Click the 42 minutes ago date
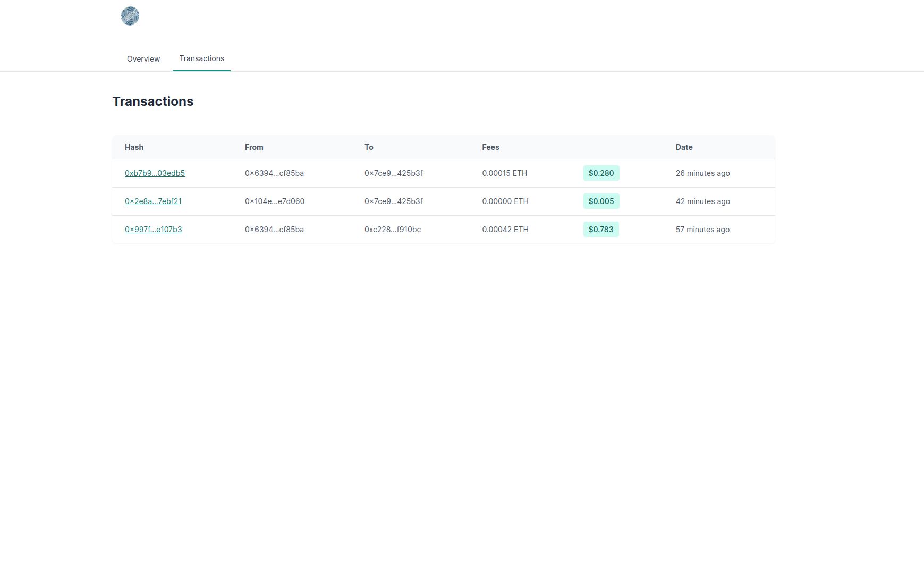This screenshot has width=924, height=568. [702, 201]
